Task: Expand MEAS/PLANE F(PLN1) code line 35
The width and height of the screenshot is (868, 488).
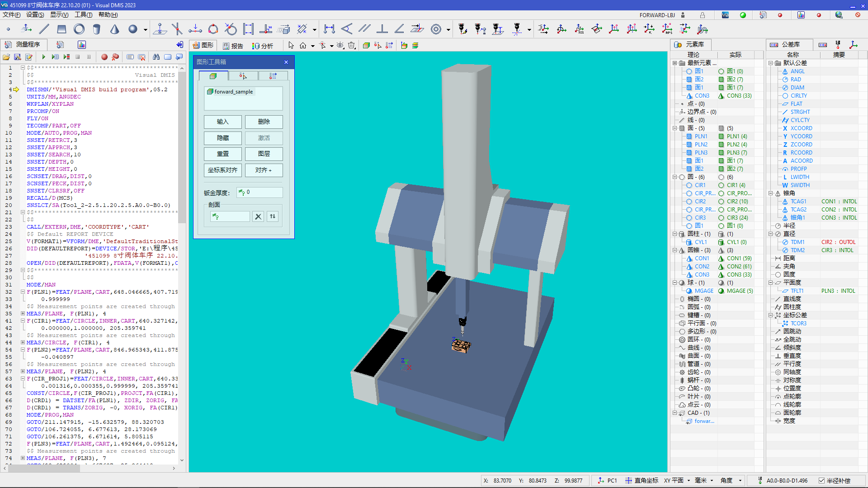Action: [x=23, y=314]
